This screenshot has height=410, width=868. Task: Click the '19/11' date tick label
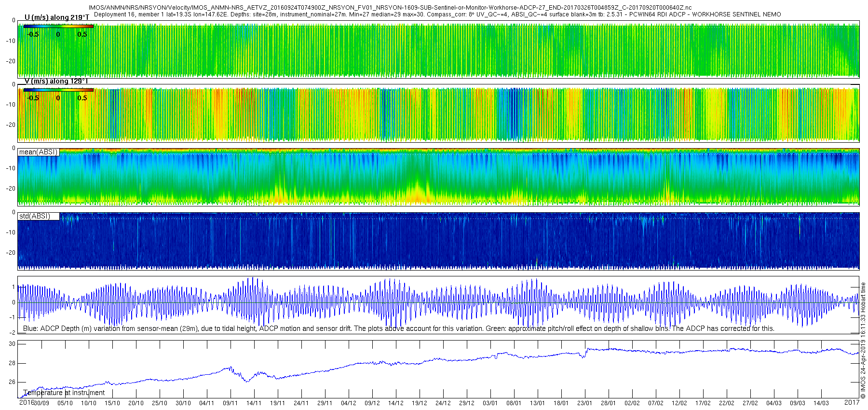coord(278,403)
